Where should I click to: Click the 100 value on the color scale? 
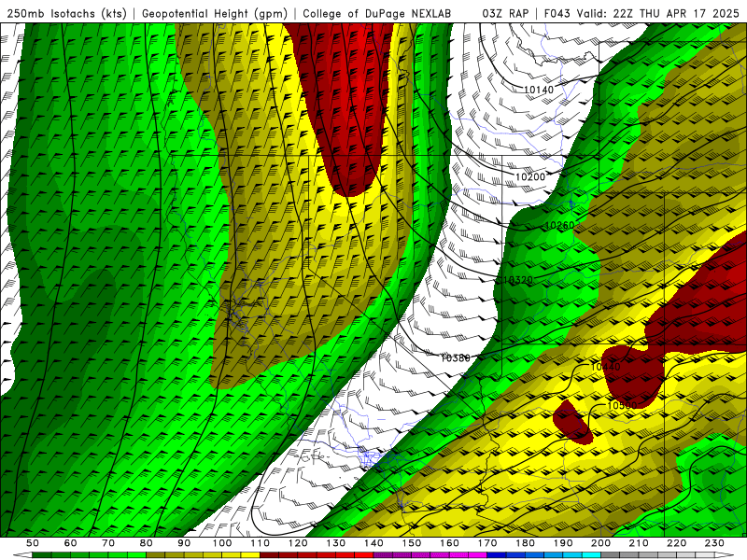(222, 543)
